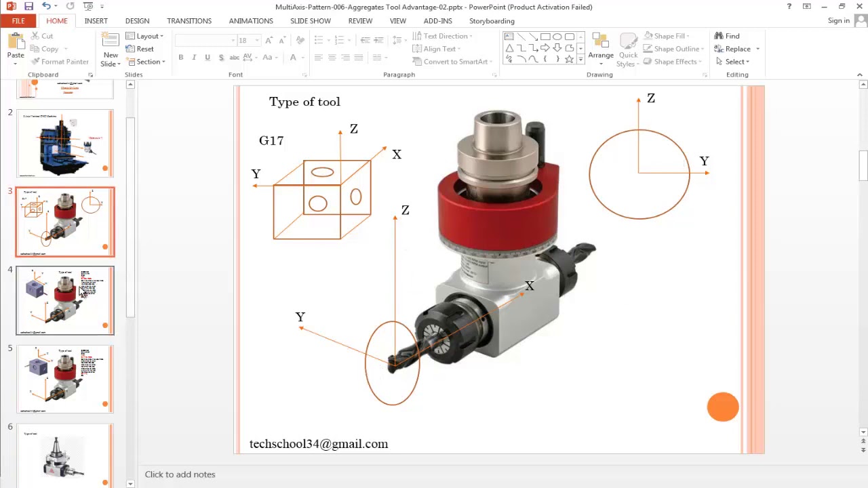Image resolution: width=868 pixels, height=488 pixels.
Task: Select the triangle shape in gallery
Action: coord(509,48)
